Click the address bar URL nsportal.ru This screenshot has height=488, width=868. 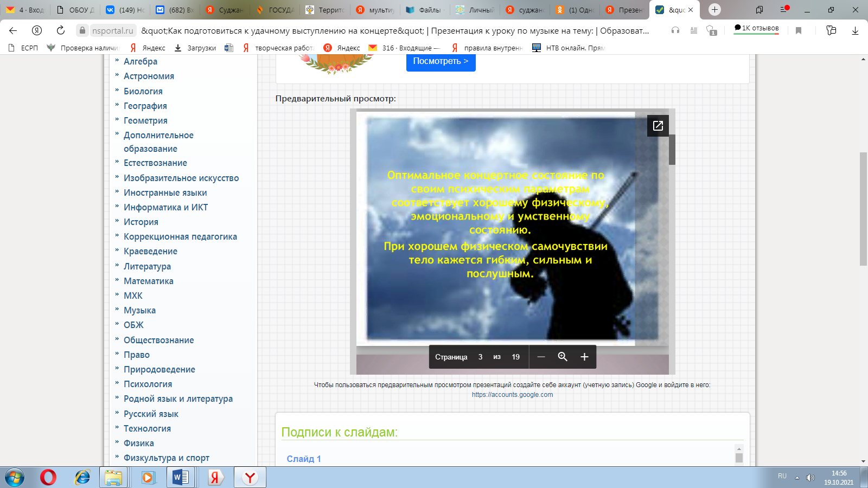pyautogui.click(x=112, y=30)
